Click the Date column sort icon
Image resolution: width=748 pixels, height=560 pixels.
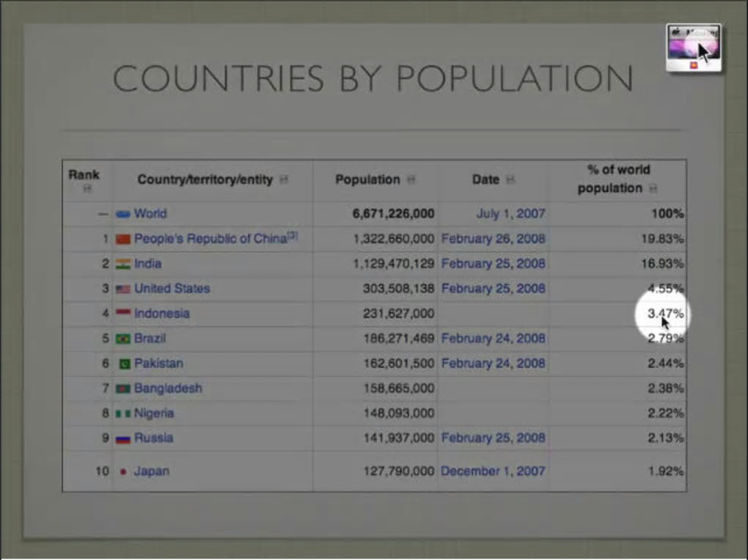tap(510, 180)
